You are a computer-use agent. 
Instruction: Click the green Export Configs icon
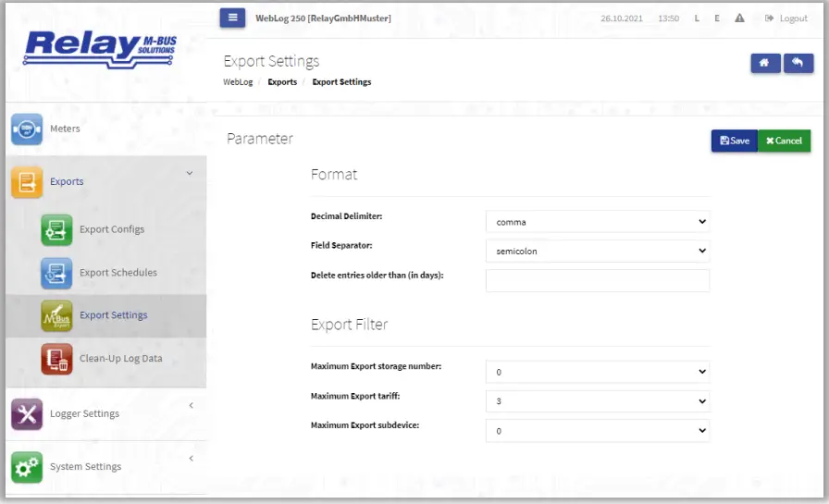[56, 230]
